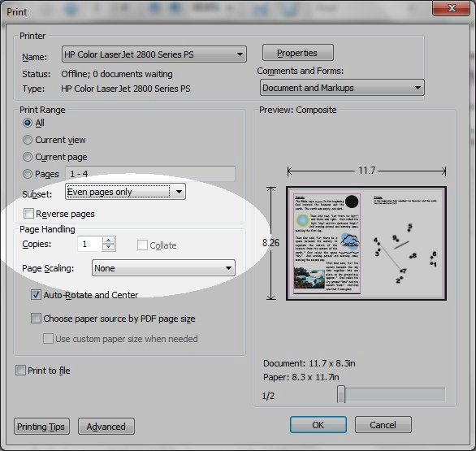This screenshot has width=476, height=451.
Task: Open the Printing Tips button
Action: pos(41,427)
